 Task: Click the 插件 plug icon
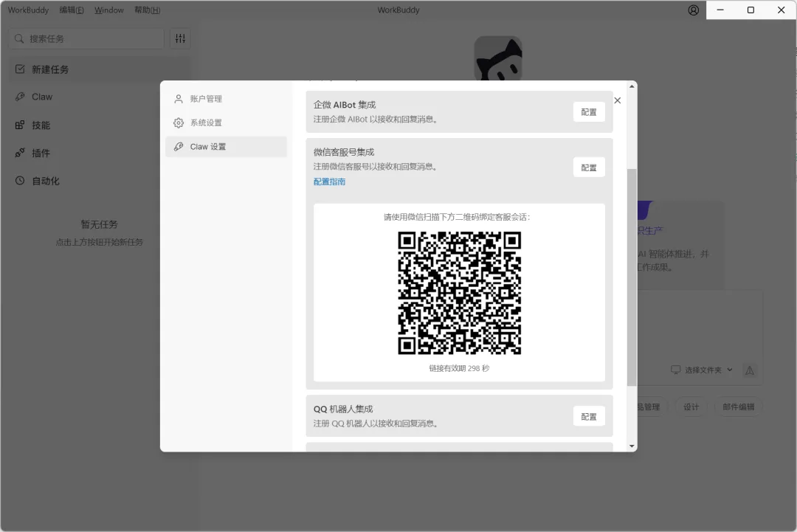20,153
